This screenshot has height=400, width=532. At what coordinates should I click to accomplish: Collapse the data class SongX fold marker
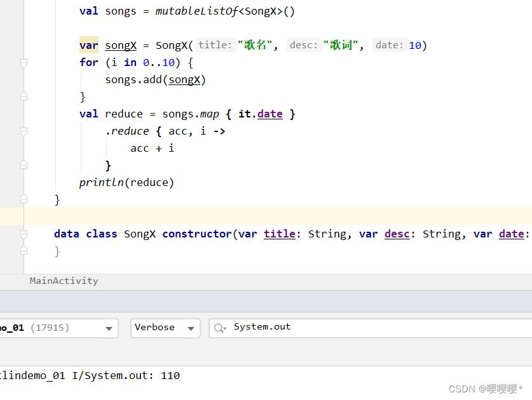[24, 234]
